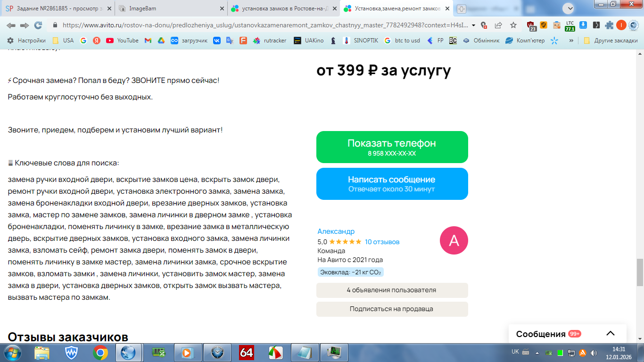644x362 pixels.
Task: Open the Обмінник bookmark
Action: pos(481,41)
